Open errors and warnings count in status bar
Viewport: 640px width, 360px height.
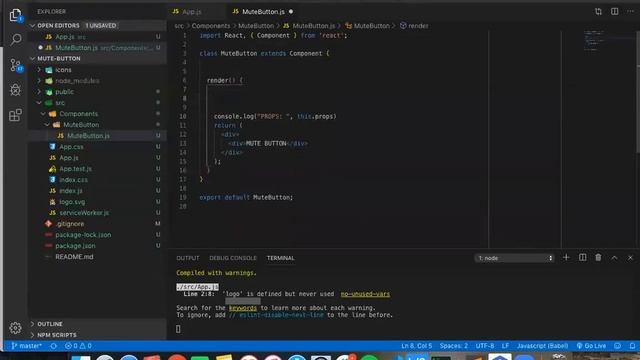[78, 346]
